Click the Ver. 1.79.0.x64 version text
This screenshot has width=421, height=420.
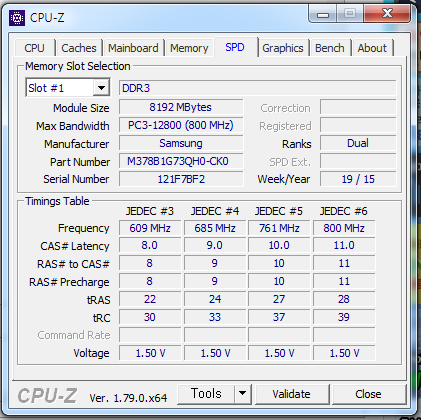(x=128, y=398)
